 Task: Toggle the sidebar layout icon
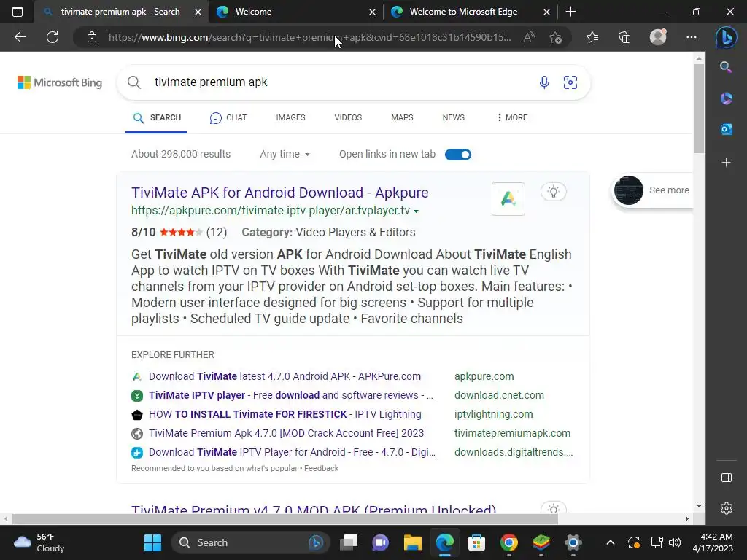(x=726, y=478)
